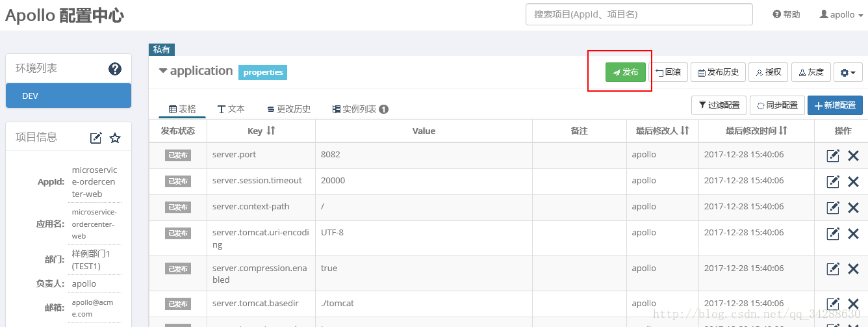Viewport: 868px width, 327px height.
Task: Click the 同步配置 button
Action: point(777,105)
